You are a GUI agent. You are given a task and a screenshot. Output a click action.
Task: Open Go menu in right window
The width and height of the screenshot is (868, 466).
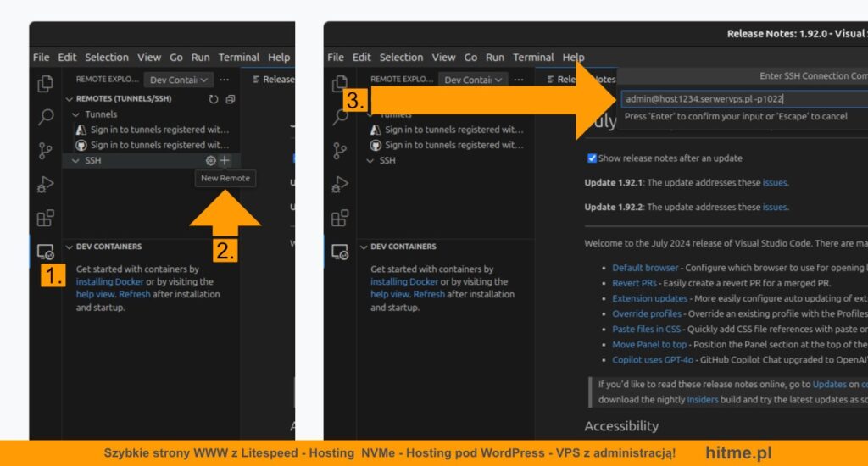coord(470,57)
